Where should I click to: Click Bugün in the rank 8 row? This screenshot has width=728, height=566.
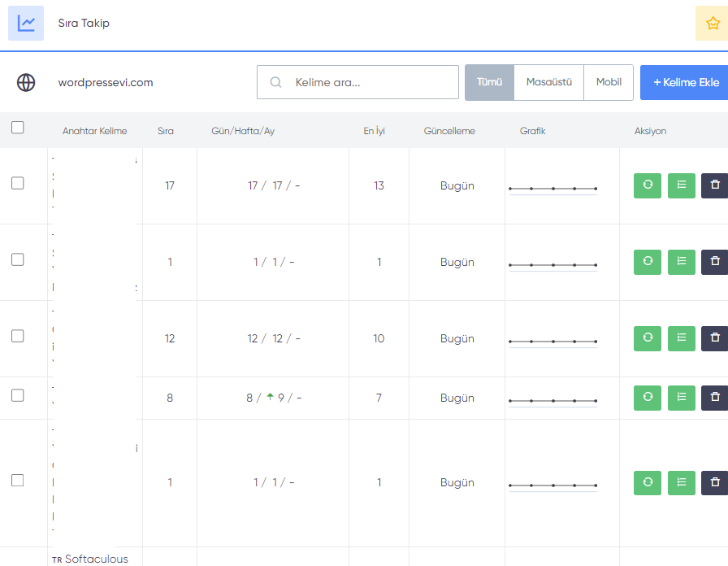coord(457,398)
